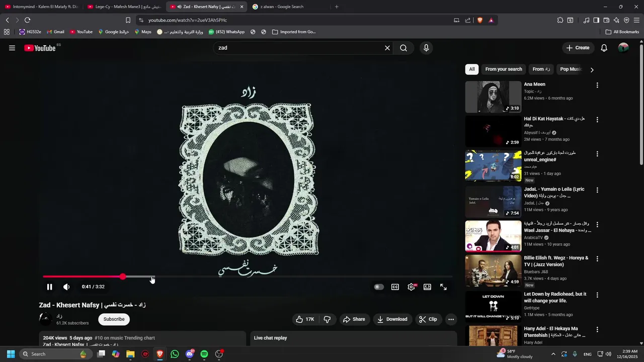Dislike this video
Image resolution: width=644 pixels, height=362 pixels.
[327, 319]
